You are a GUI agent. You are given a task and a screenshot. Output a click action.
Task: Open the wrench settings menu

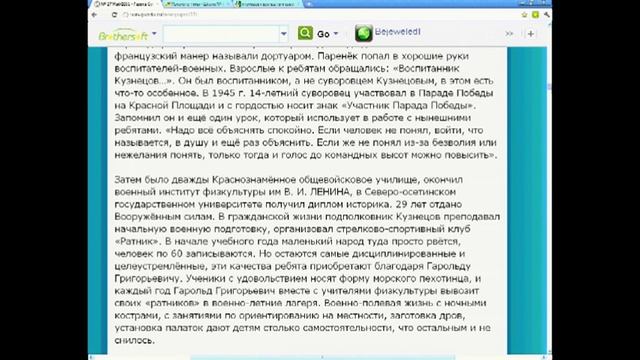pos(547,15)
